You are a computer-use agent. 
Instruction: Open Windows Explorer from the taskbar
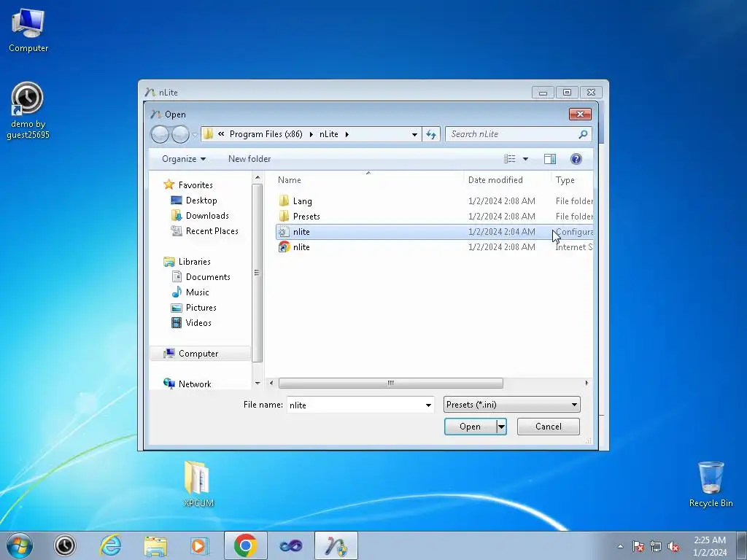click(155, 545)
